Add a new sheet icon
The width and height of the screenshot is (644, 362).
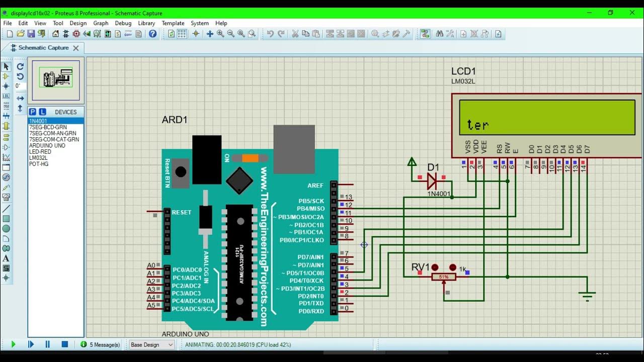(x=463, y=34)
